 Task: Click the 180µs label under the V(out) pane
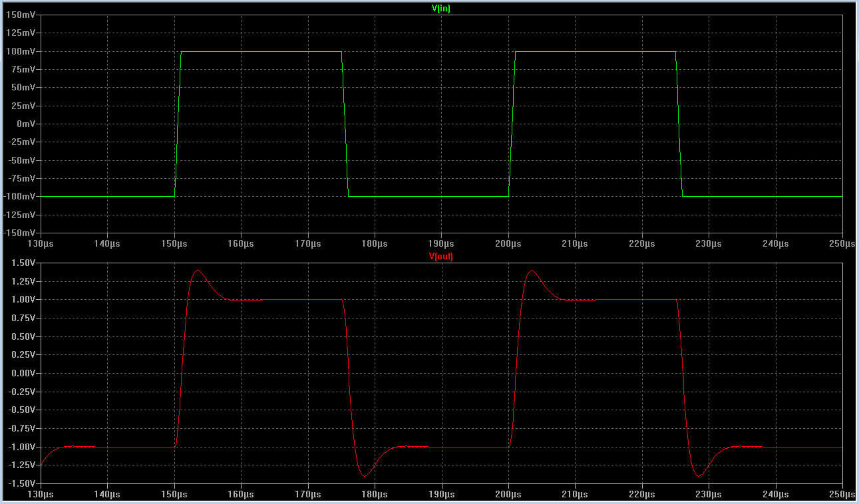[x=375, y=495]
